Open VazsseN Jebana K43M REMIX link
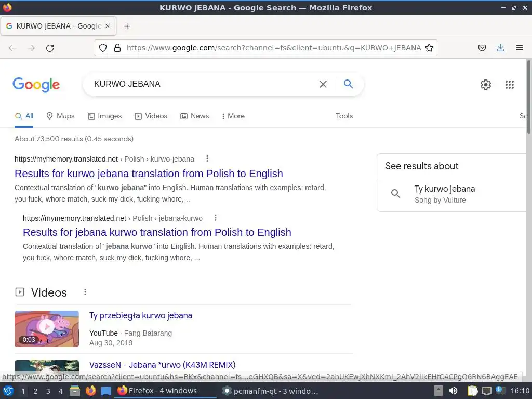Viewport: 532px width, 399px height. coord(162,365)
